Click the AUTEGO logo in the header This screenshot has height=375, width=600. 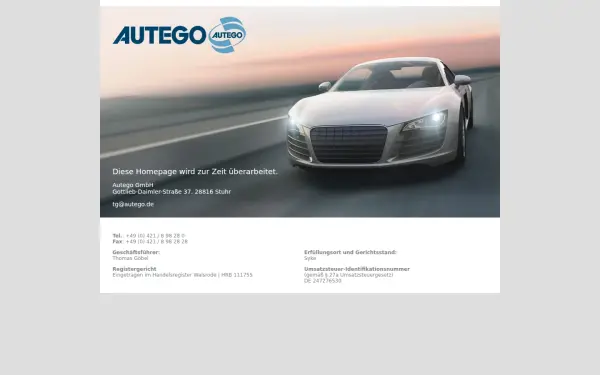[179, 35]
